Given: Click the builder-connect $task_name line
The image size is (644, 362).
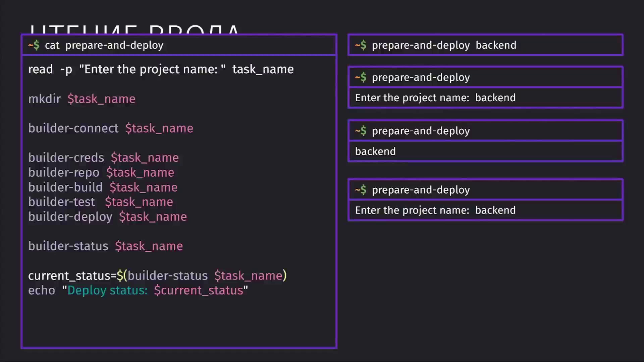Looking at the screenshot, I should coord(111,128).
